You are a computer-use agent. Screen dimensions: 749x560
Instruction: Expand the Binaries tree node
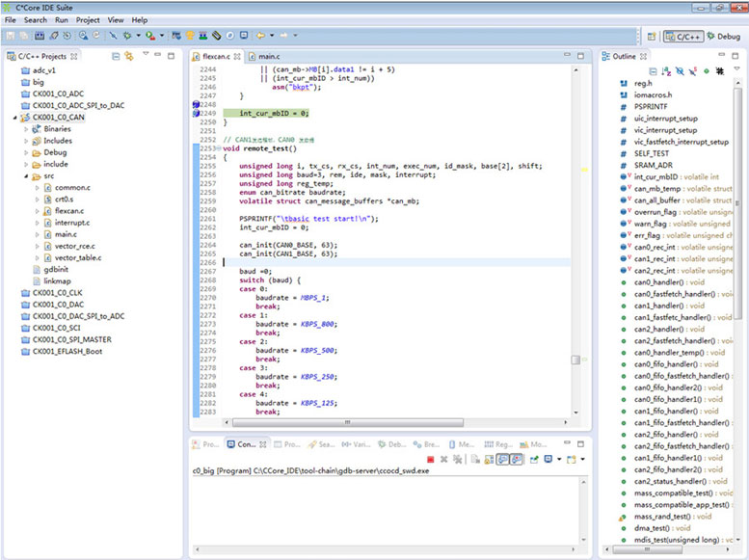28,129
